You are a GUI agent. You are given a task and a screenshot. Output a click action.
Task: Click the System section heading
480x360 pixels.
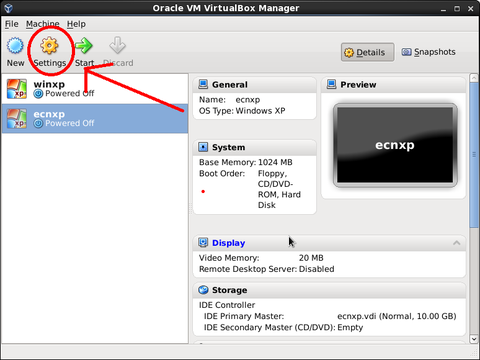coord(229,147)
